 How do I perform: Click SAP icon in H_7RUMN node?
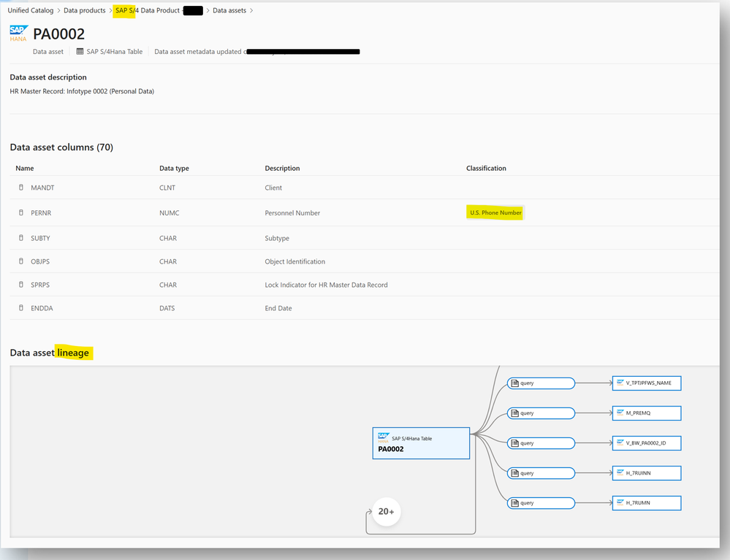coord(620,502)
